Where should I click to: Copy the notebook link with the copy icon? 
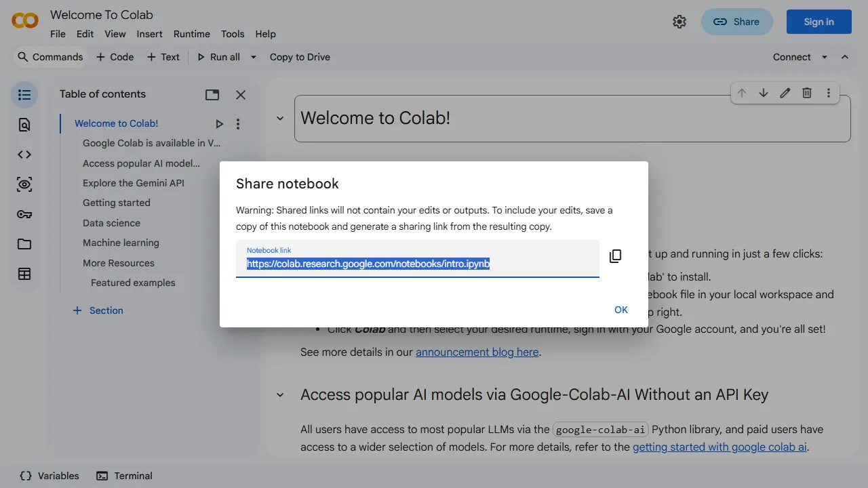[x=615, y=256]
